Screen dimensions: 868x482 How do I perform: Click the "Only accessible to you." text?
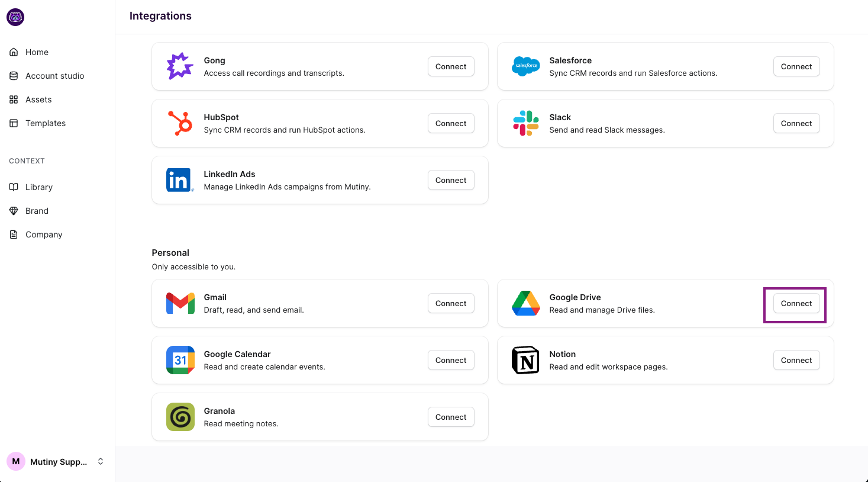click(x=193, y=267)
